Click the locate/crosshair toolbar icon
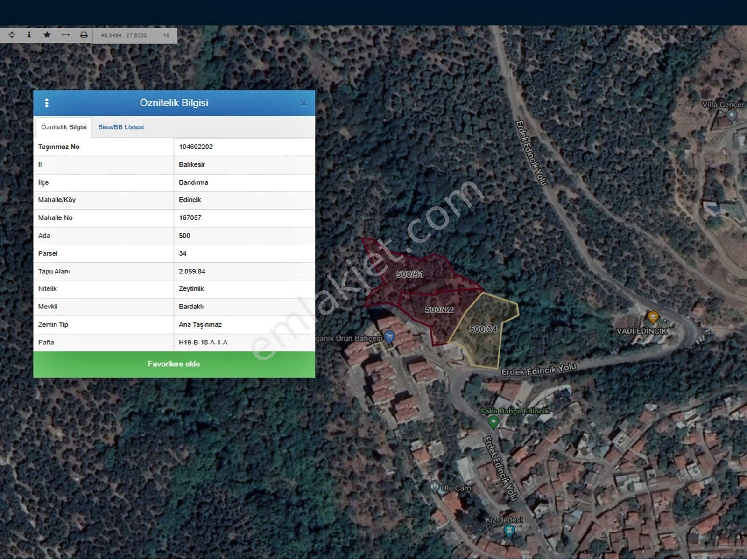Screen dimensions: 747x560 (12, 35)
